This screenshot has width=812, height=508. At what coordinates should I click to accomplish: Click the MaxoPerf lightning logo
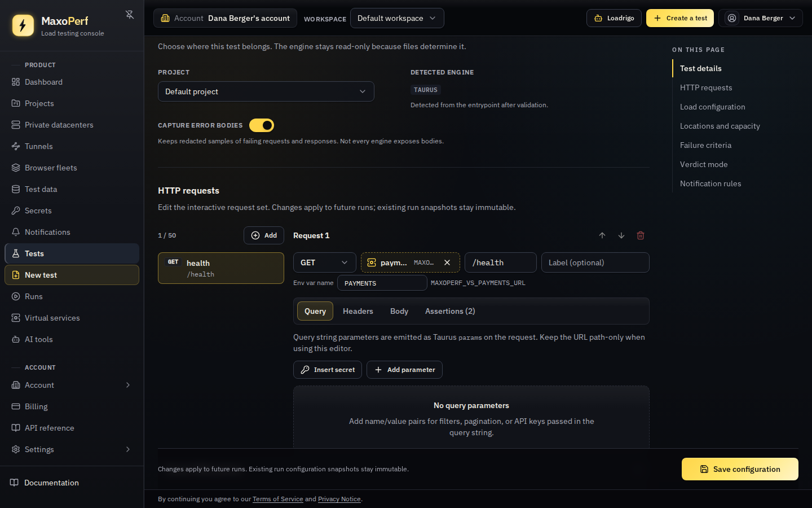(x=23, y=25)
